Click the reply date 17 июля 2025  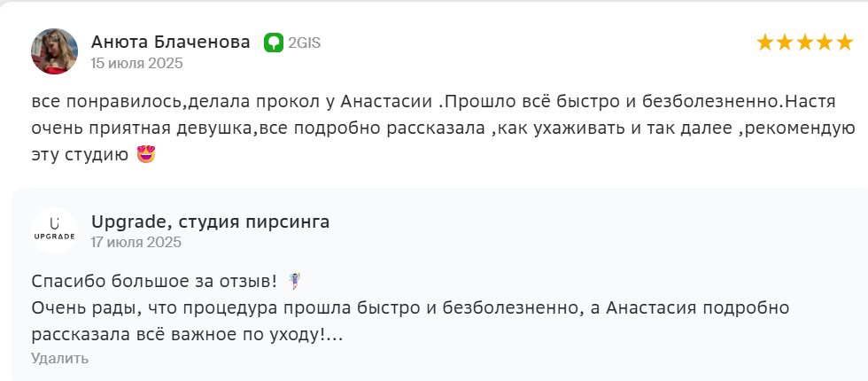136,242
